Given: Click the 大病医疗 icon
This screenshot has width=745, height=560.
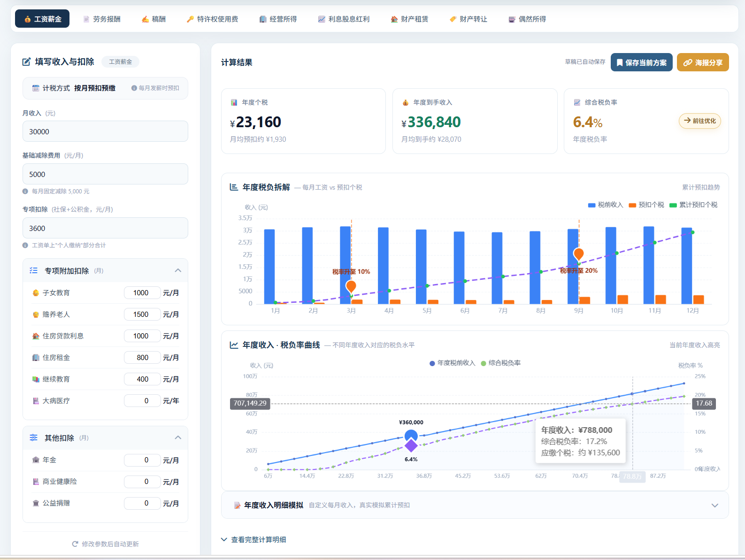Looking at the screenshot, I should point(36,401).
